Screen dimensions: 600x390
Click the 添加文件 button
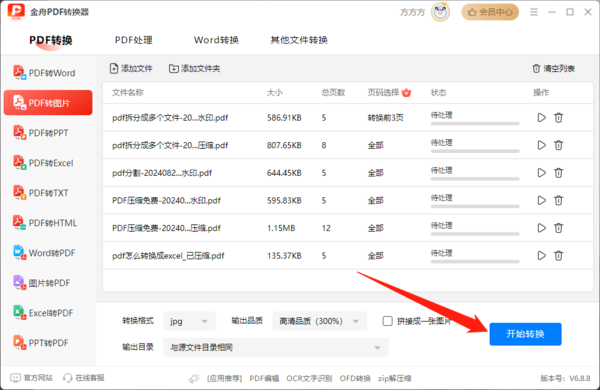(131, 69)
